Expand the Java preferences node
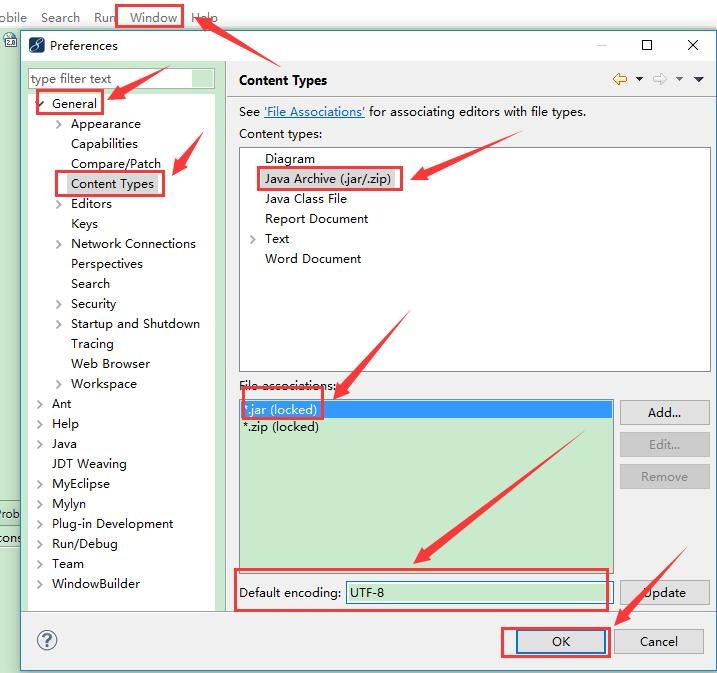Viewport: 717px width, 673px height. [x=40, y=444]
